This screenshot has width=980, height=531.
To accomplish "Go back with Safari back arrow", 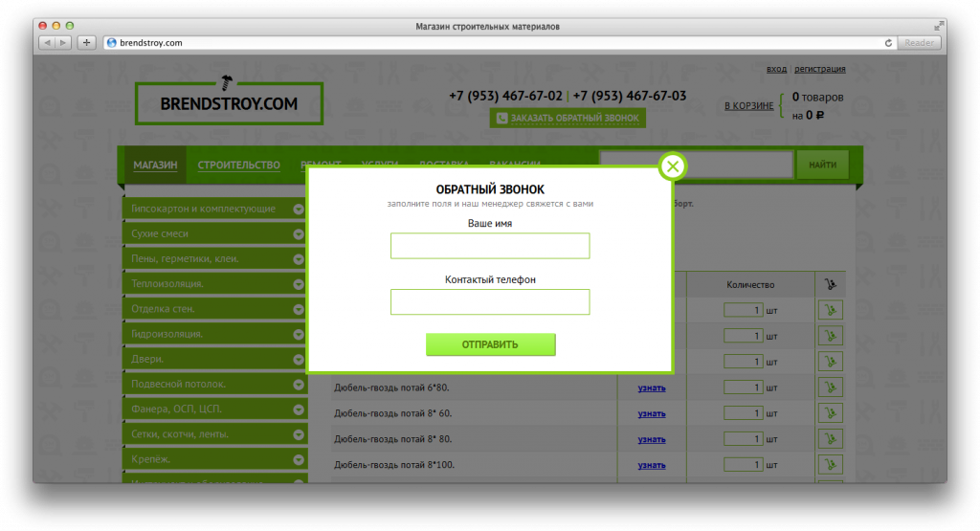I will click(x=47, y=42).
